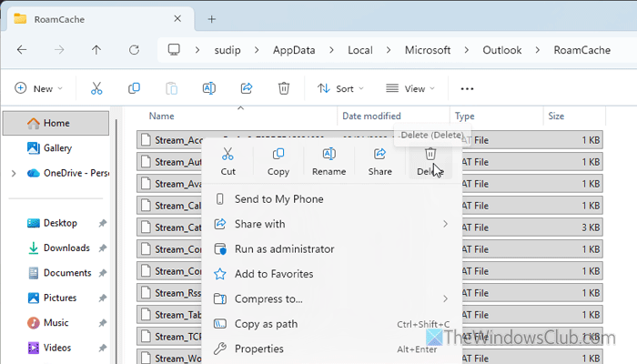Select Copy as path

331,324
